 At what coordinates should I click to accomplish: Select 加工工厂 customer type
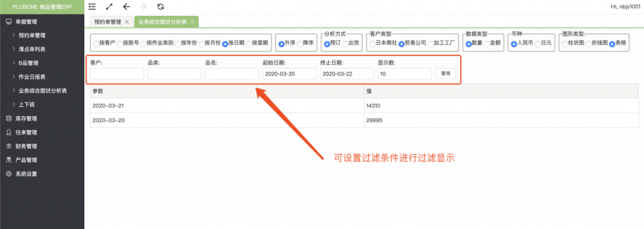point(430,43)
